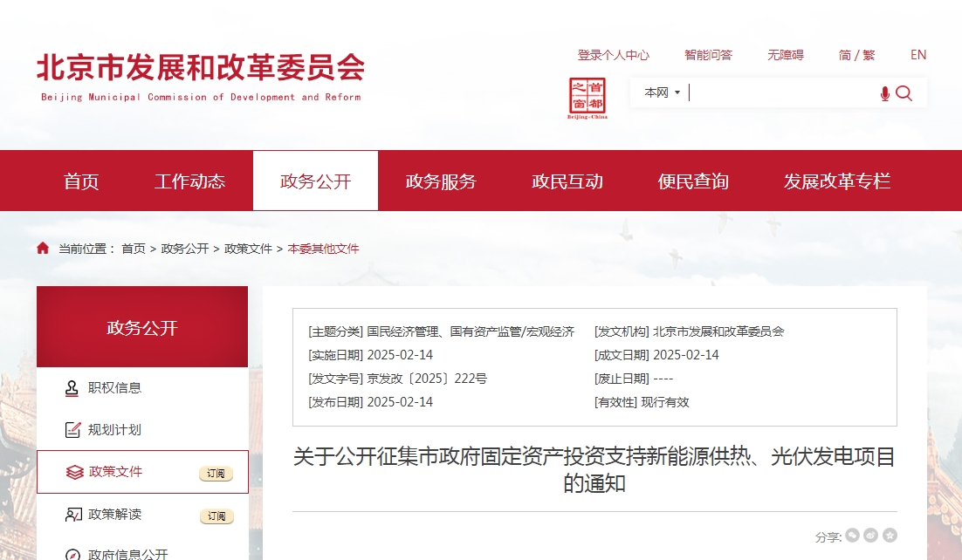
Task: Open the 发展改革专栏 navigation menu
Action: tap(836, 181)
